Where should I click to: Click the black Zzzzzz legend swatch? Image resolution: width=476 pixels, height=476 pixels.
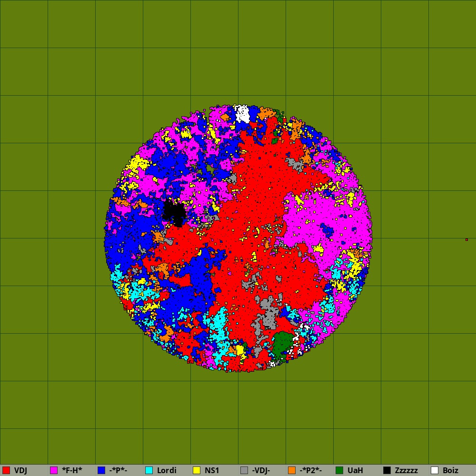(x=387, y=470)
